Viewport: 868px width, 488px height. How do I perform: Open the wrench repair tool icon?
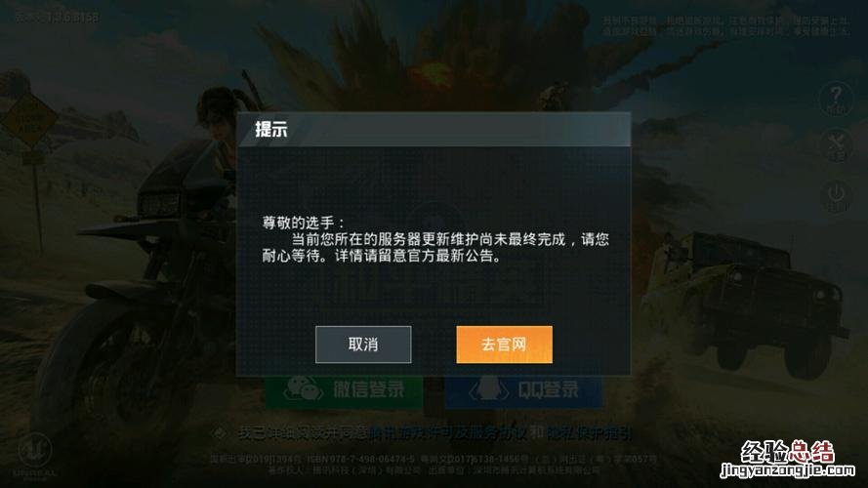(836, 146)
